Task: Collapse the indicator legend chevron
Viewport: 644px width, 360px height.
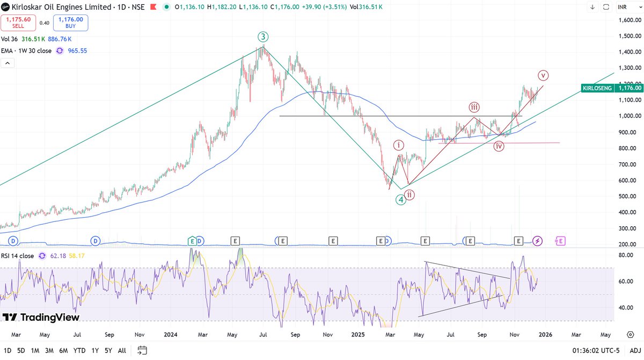Action: [x=8, y=63]
